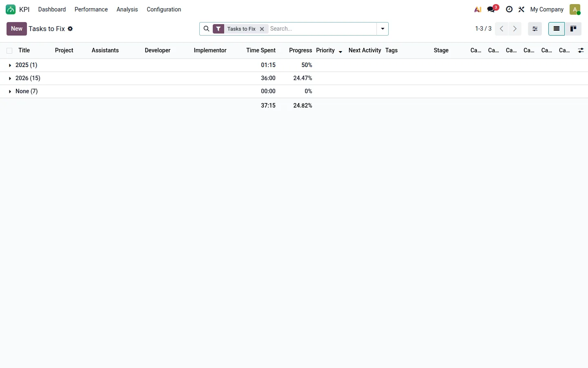The height and width of the screenshot is (368, 588).
Task: Sort by the Project column
Action: coord(64,50)
